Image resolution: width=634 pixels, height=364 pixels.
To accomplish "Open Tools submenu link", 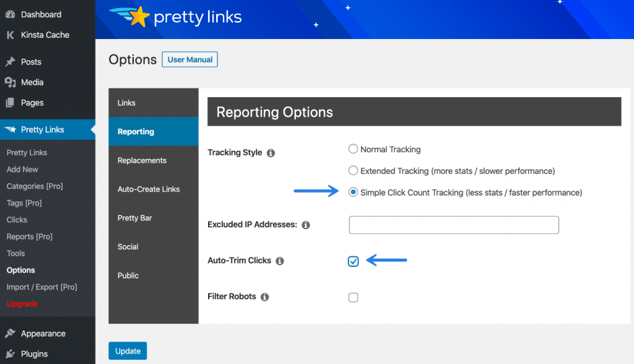I will click(15, 253).
